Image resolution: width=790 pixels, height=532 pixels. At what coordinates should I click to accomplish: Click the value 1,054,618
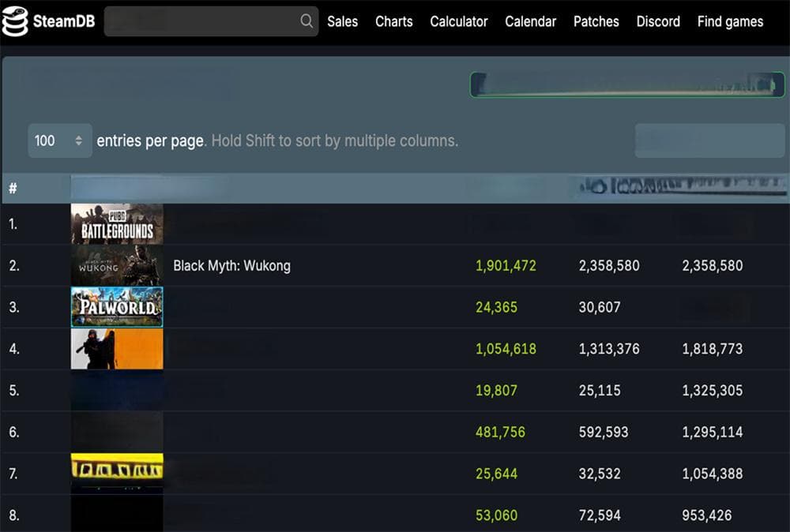click(506, 349)
